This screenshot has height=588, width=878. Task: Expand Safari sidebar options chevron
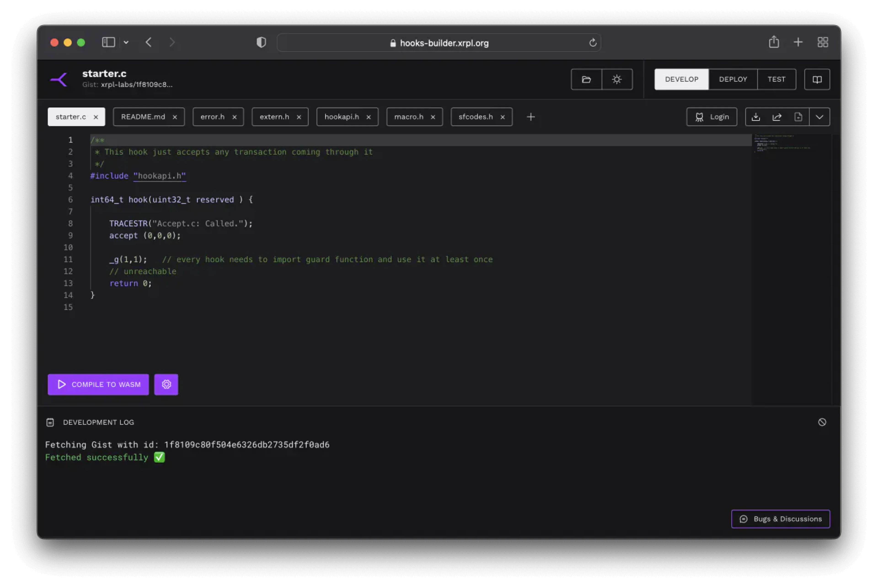[126, 42]
